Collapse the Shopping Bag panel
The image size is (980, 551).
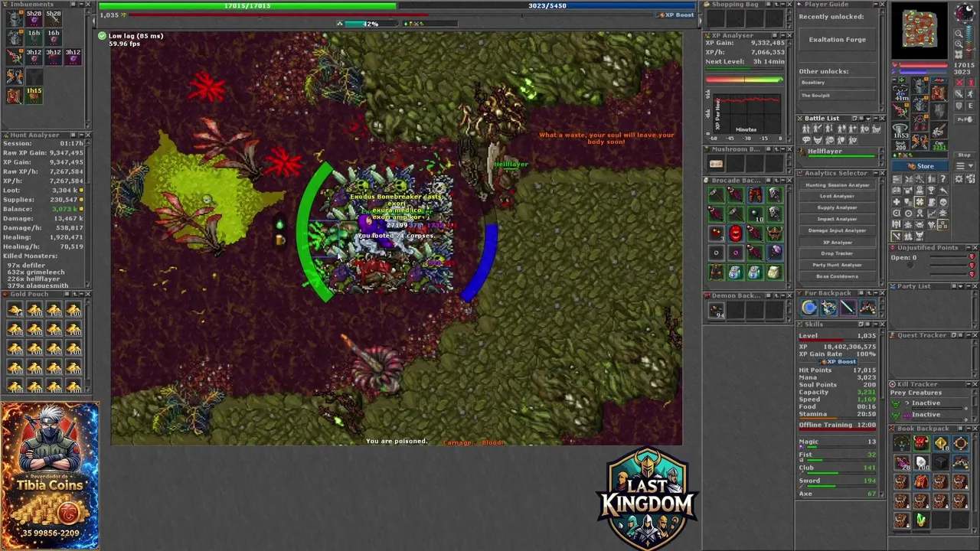point(783,5)
